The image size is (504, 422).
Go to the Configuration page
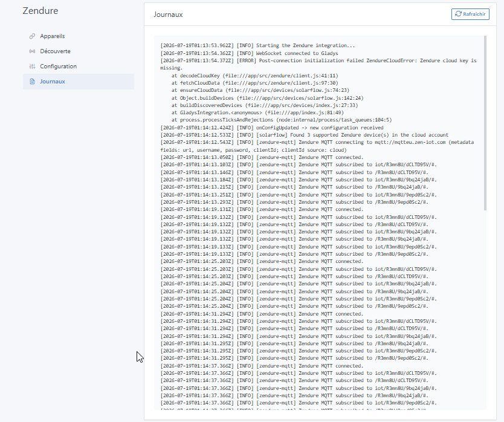pos(79,67)
